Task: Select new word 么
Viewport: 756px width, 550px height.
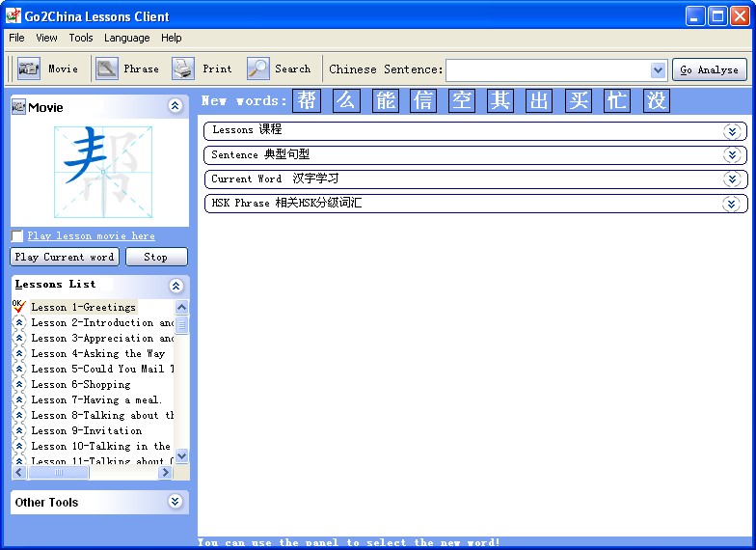Action: [x=346, y=100]
